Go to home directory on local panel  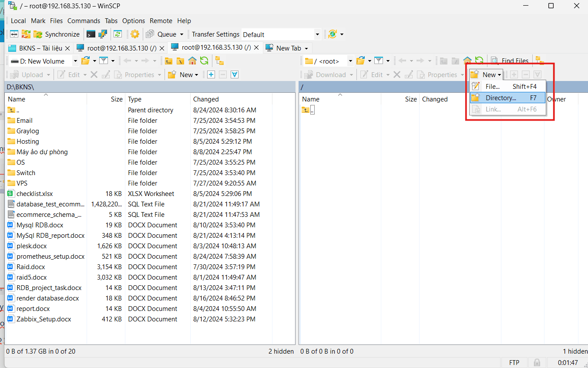click(x=192, y=61)
